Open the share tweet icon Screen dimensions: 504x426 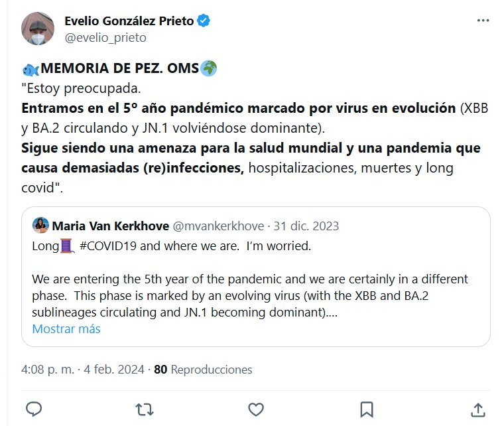click(x=477, y=407)
